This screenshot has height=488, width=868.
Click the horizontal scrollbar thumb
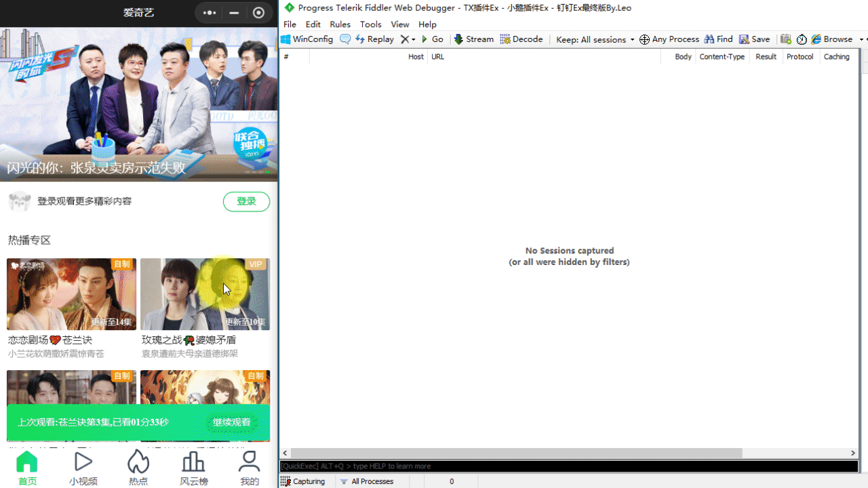[x=517, y=453]
